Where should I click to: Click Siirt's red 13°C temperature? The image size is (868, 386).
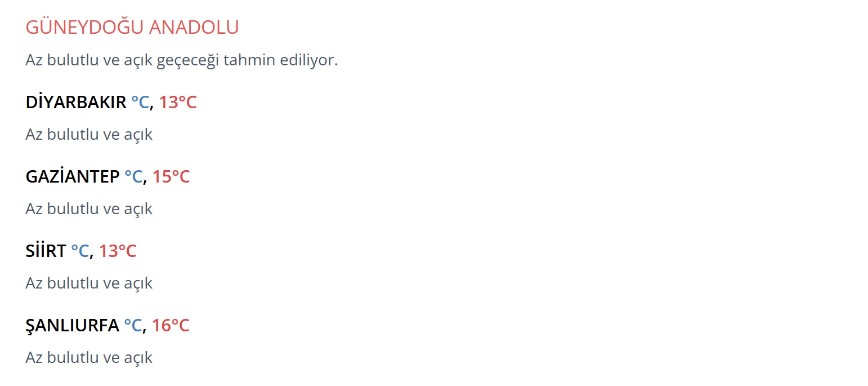118,251
